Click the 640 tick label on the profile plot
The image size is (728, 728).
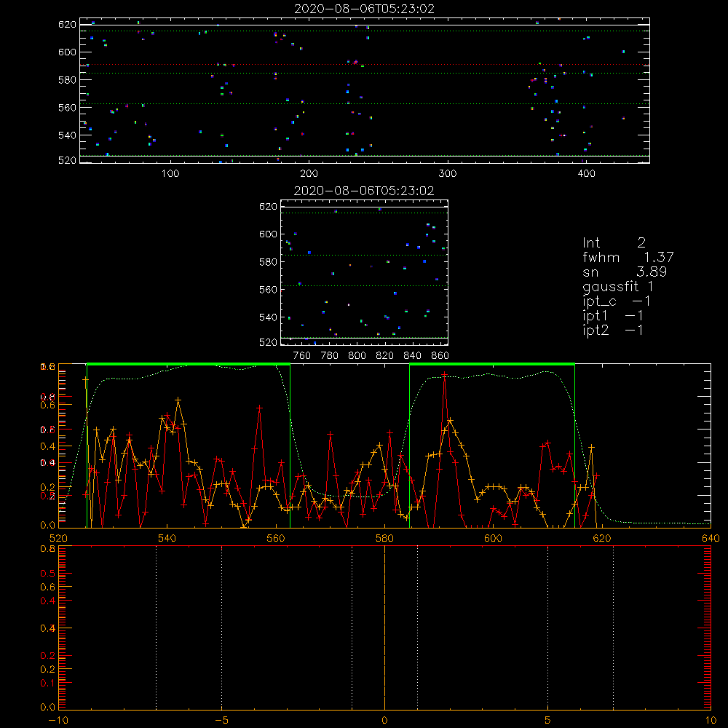click(x=711, y=538)
